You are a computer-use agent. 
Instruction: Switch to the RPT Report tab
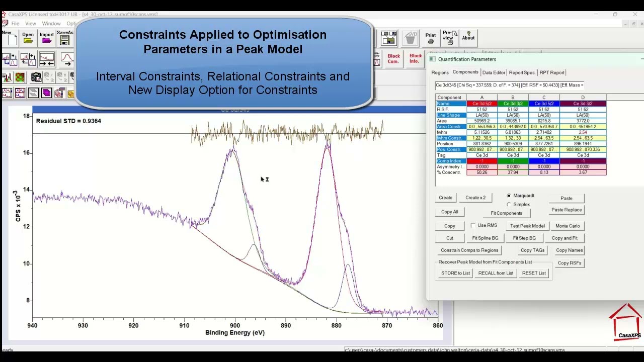(x=552, y=72)
